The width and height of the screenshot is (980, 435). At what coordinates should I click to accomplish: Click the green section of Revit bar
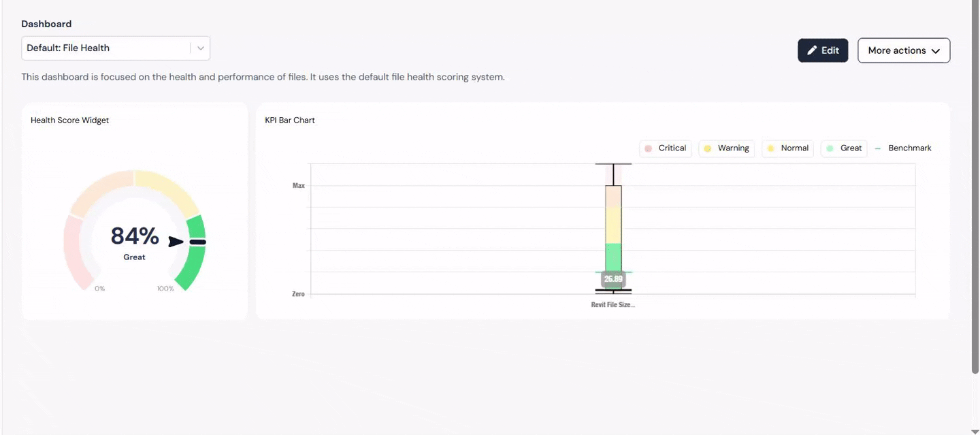pyautogui.click(x=613, y=257)
